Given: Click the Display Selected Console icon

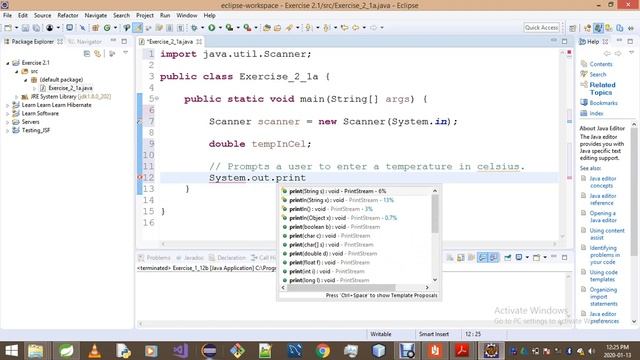Looking at the screenshot, I should (x=519, y=258).
